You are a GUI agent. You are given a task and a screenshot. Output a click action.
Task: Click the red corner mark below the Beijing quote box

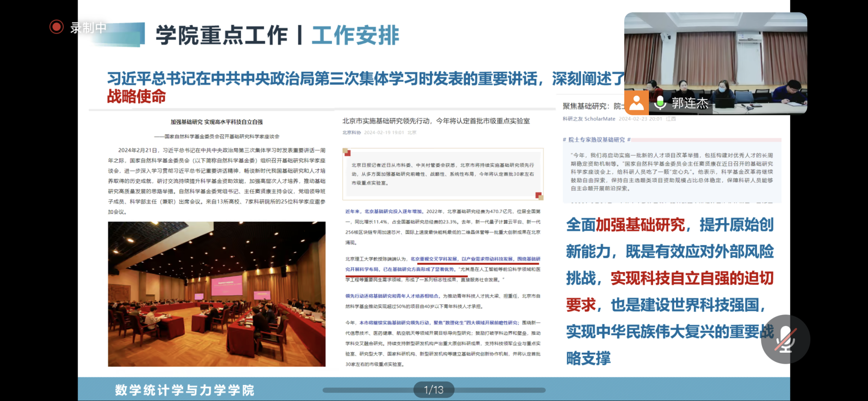click(x=538, y=195)
